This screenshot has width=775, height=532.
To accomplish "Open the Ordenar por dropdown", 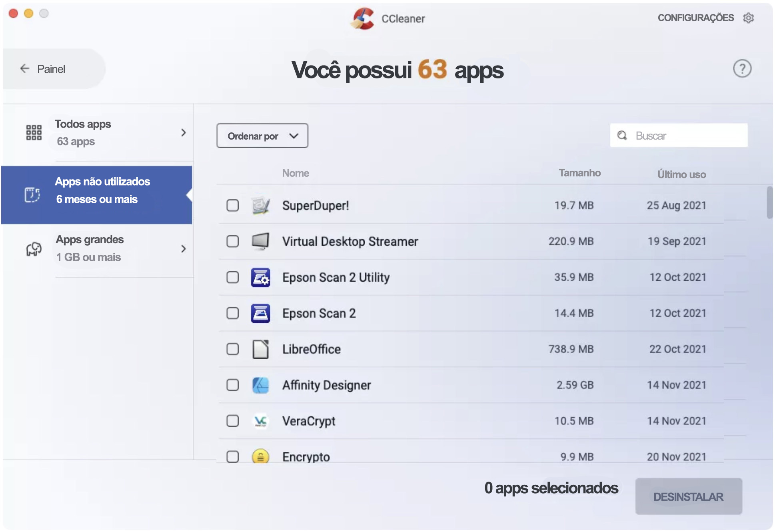I will point(262,136).
